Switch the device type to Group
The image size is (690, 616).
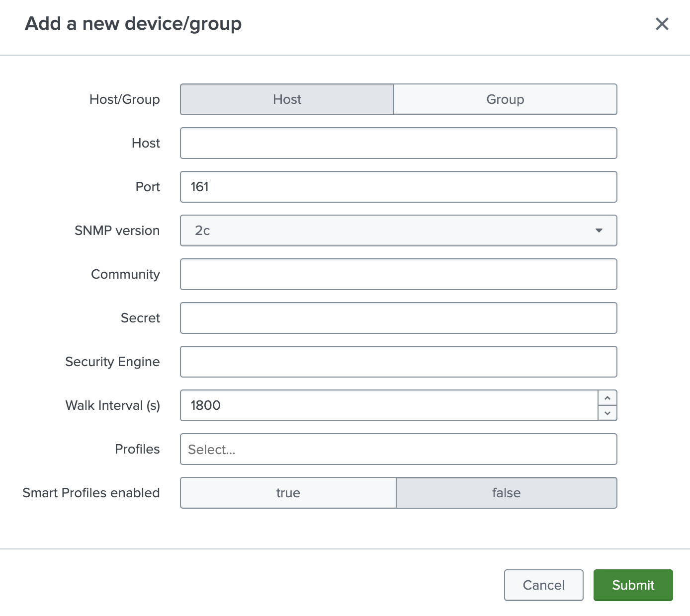point(505,99)
